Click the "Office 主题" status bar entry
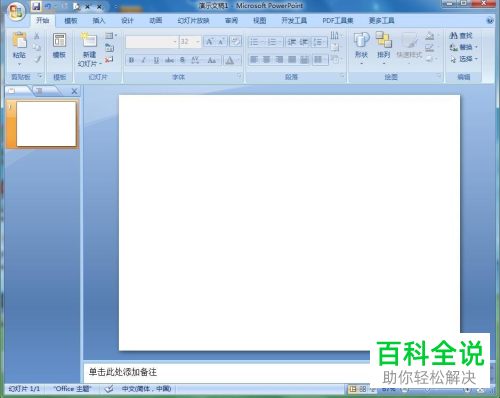Image resolution: width=500 pixels, height=398 pixels. 72,389
